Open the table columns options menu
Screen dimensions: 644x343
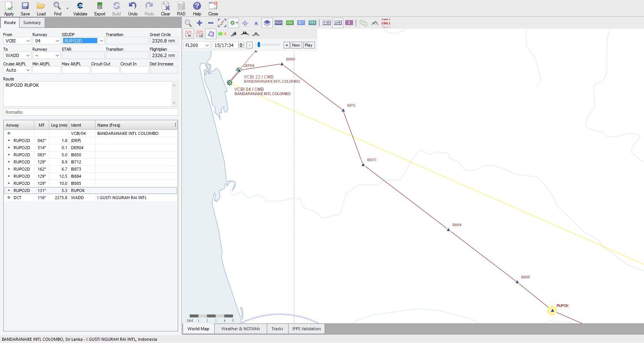[175, 125]
